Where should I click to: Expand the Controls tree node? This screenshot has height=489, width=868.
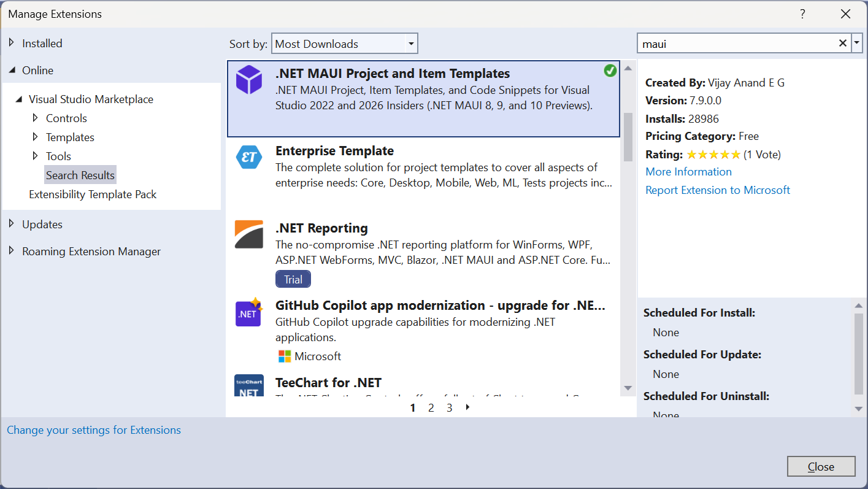coord(36,118)
